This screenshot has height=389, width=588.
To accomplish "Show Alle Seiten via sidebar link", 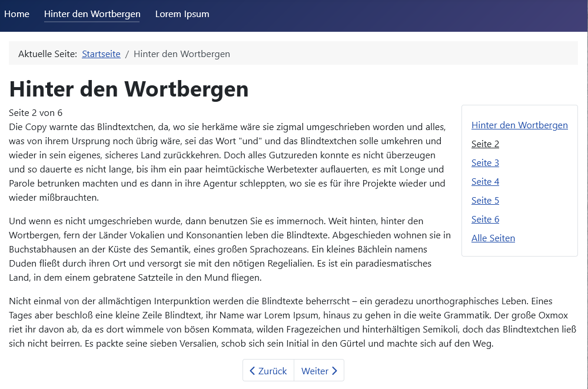I will pos(493,238).
